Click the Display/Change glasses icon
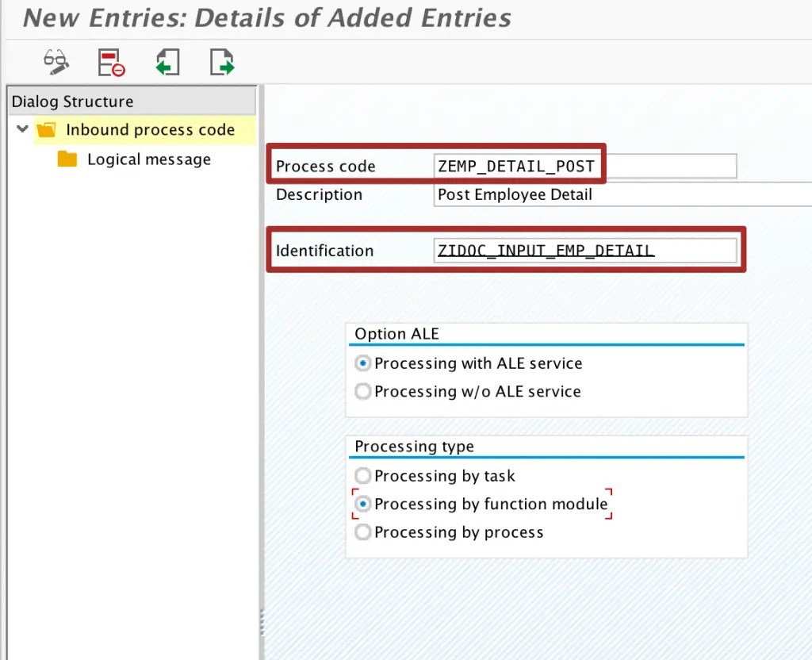This screenshot has height=660, width=812. tap(55, 63)
